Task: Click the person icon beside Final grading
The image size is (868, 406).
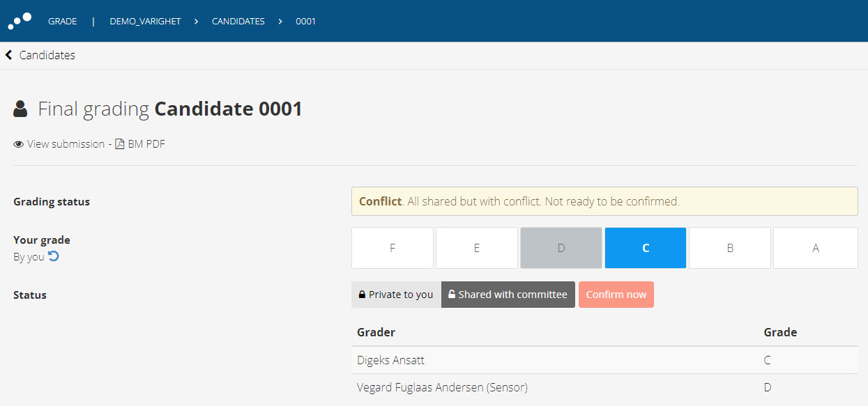Action: [x=21, y=109]
